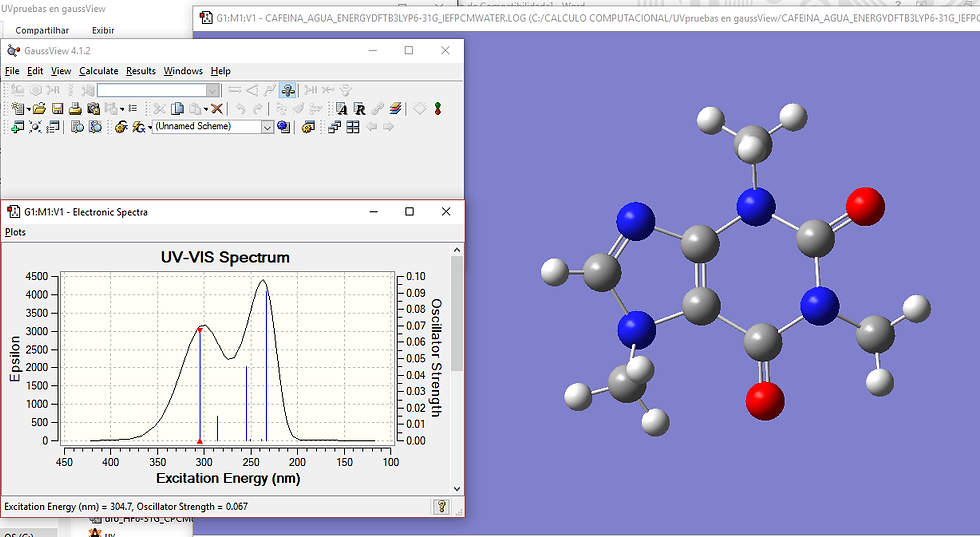980x537 pixels.
Task: Click the Excitation Energy (nm) axis label
Action: (x=228, y=478)
